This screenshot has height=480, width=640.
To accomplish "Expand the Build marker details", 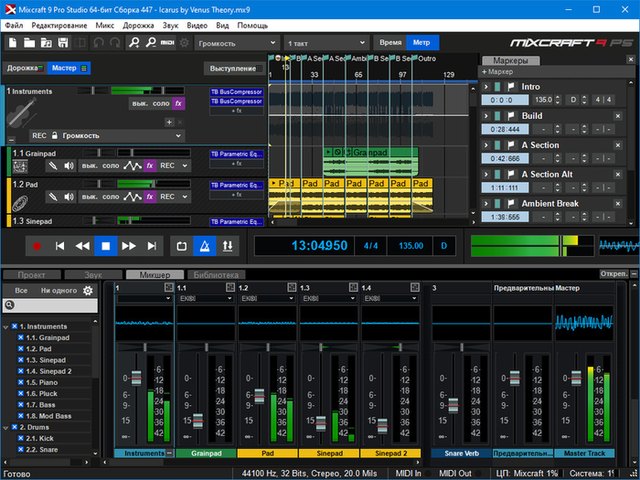I will click(x=484, y=116).
